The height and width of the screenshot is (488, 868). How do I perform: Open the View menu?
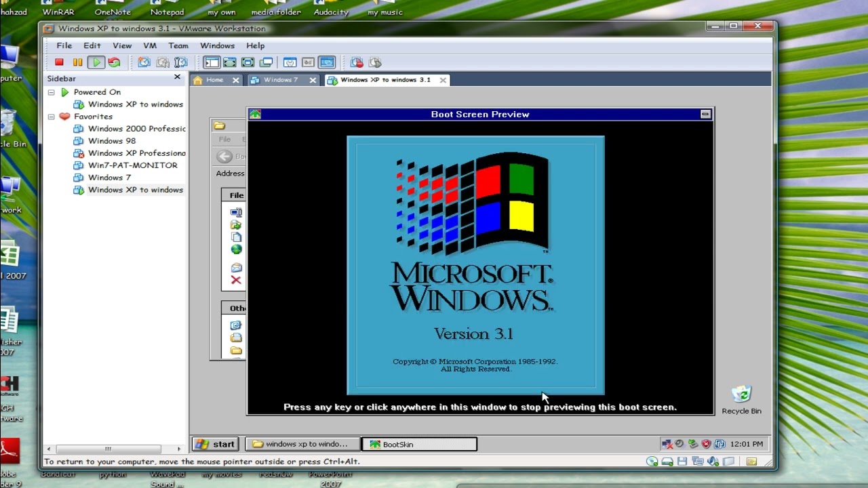tap(122, 45)
